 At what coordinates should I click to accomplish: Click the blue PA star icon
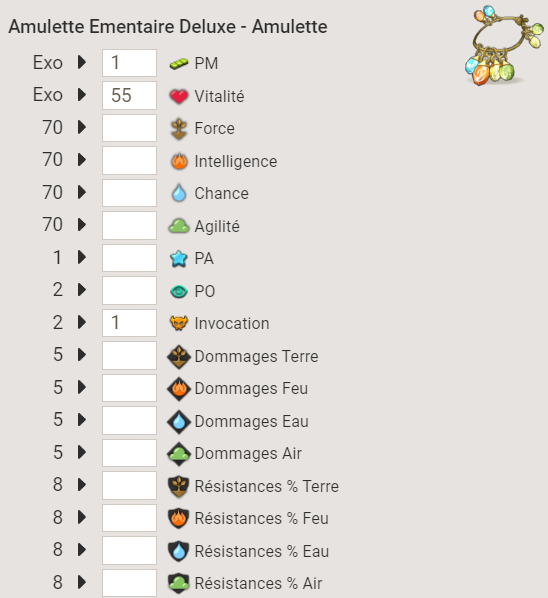178,259
